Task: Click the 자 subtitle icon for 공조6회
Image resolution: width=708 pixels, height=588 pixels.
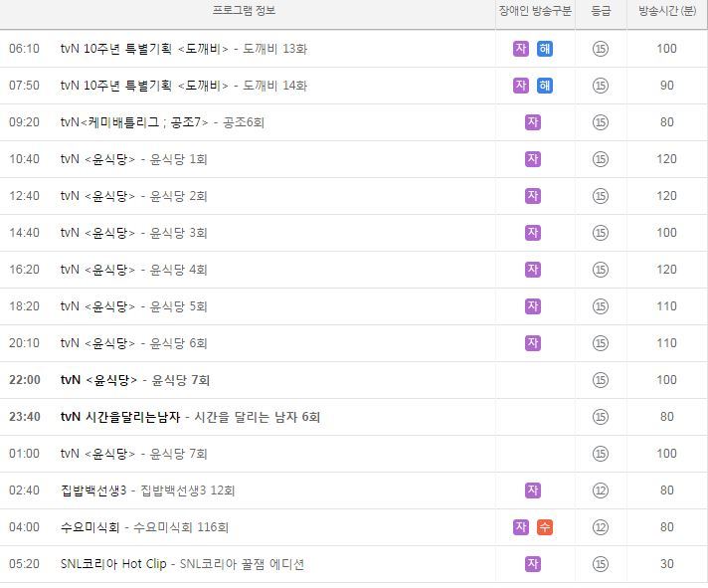Action: click(x=533, y=122)
